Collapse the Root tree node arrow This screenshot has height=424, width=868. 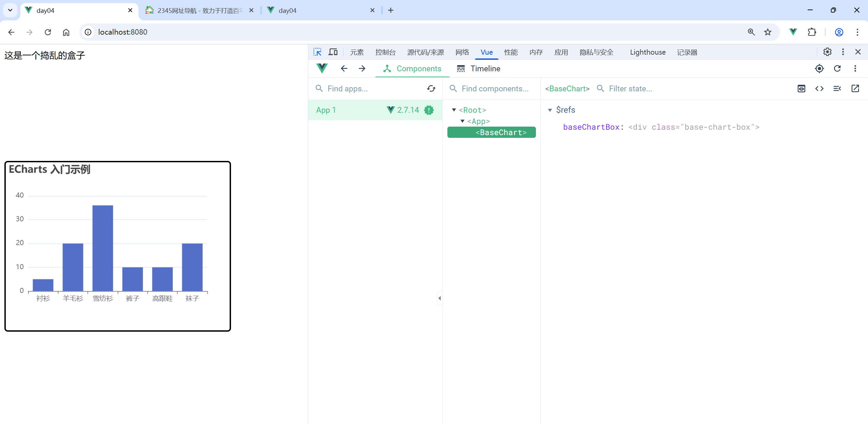(454, 110)
